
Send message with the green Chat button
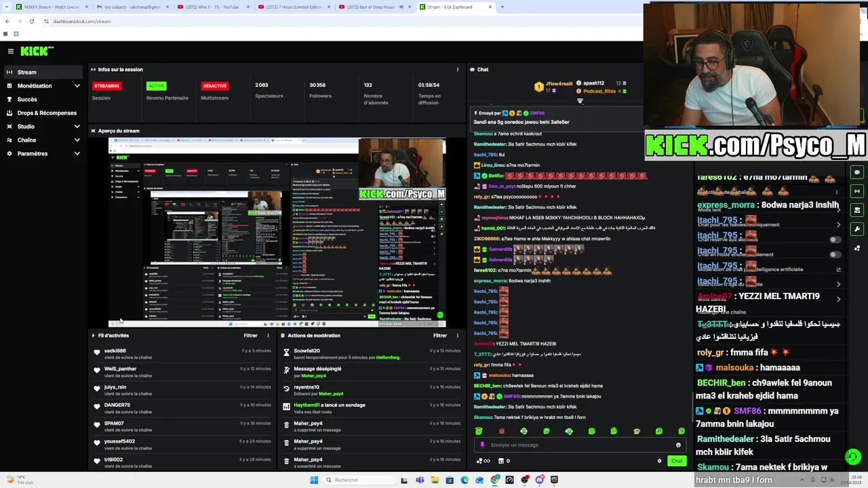677,461
